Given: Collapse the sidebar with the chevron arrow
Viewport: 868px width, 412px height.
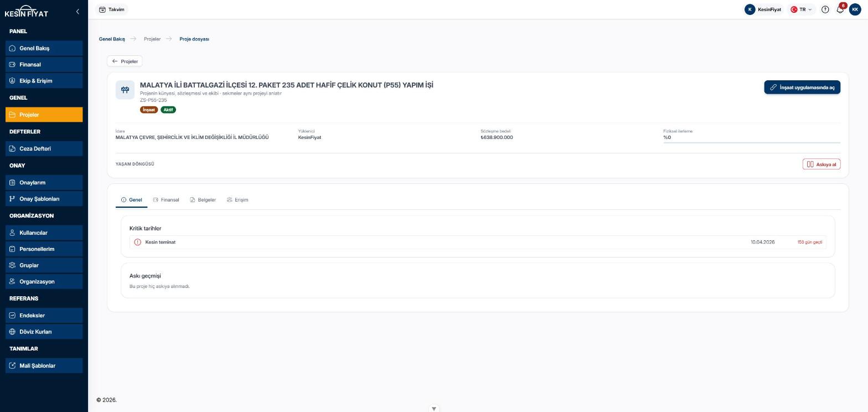Looking at the screenshot, I should coord(77,11).
